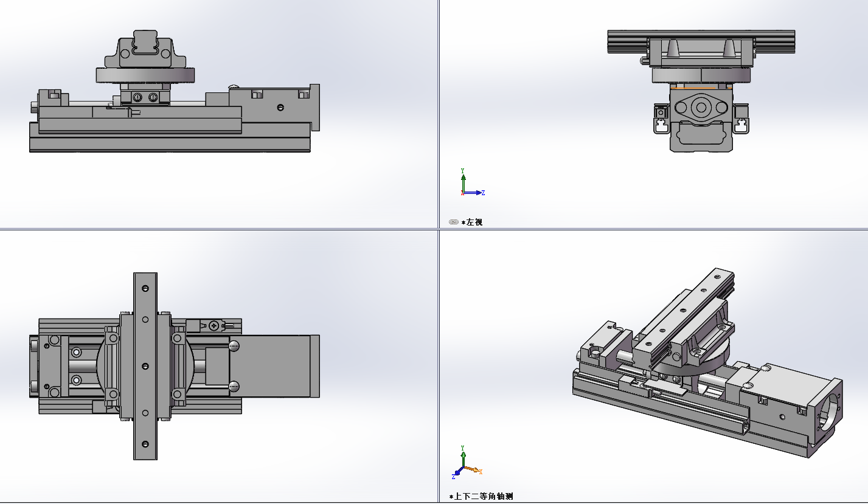
Task: Click blue Z axis arrow in 左视 triad
Action: 476,193
